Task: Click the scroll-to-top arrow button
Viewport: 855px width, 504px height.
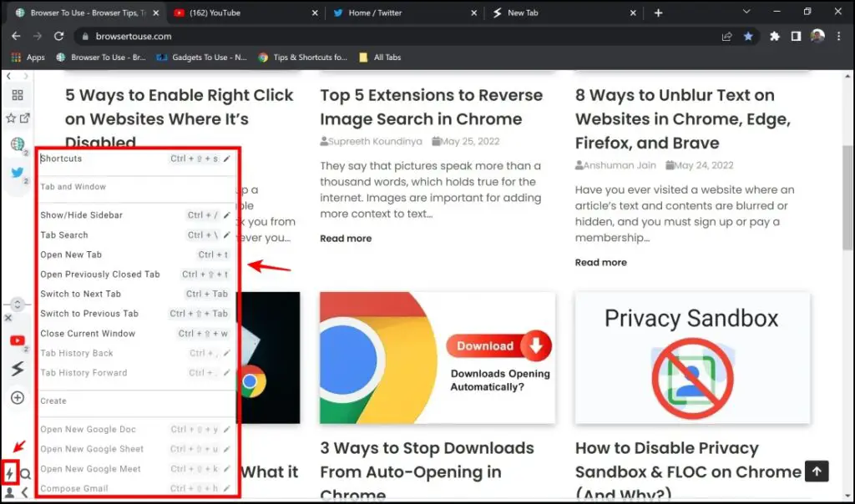Action: point(817,471)
